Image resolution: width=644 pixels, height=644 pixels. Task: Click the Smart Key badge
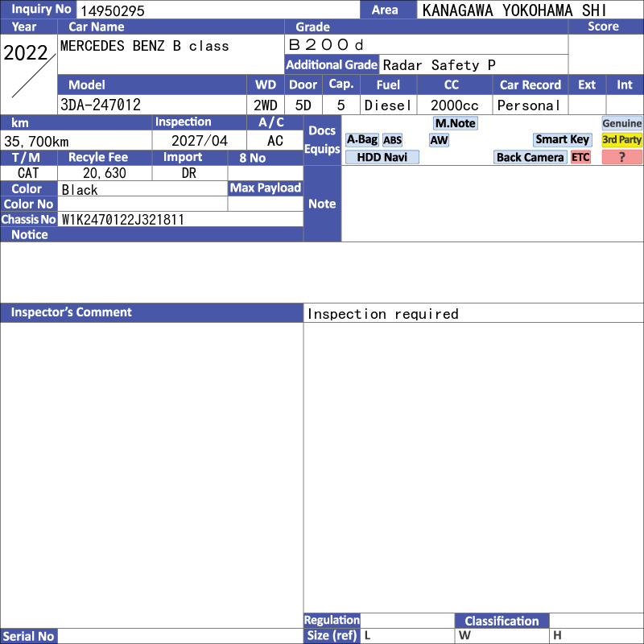click(x=562, y=139)
